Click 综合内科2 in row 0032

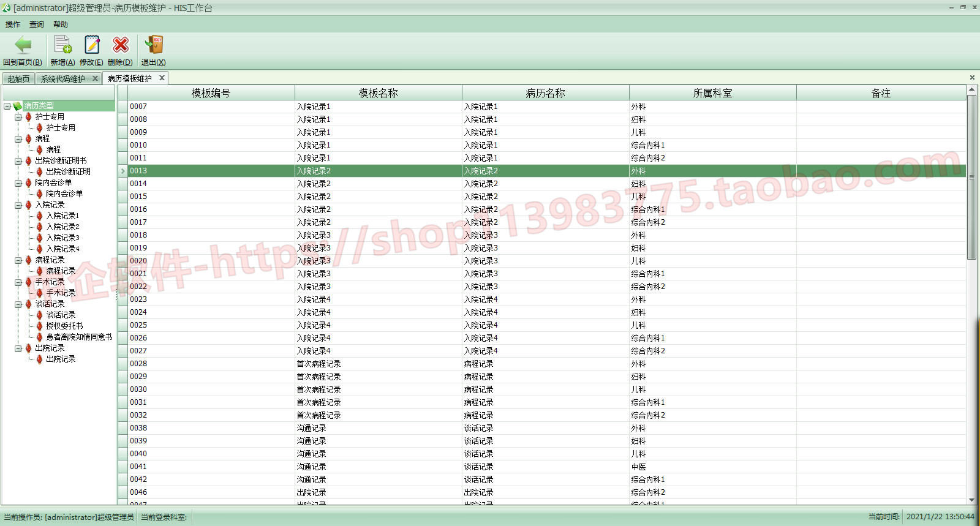pos(713,415)
